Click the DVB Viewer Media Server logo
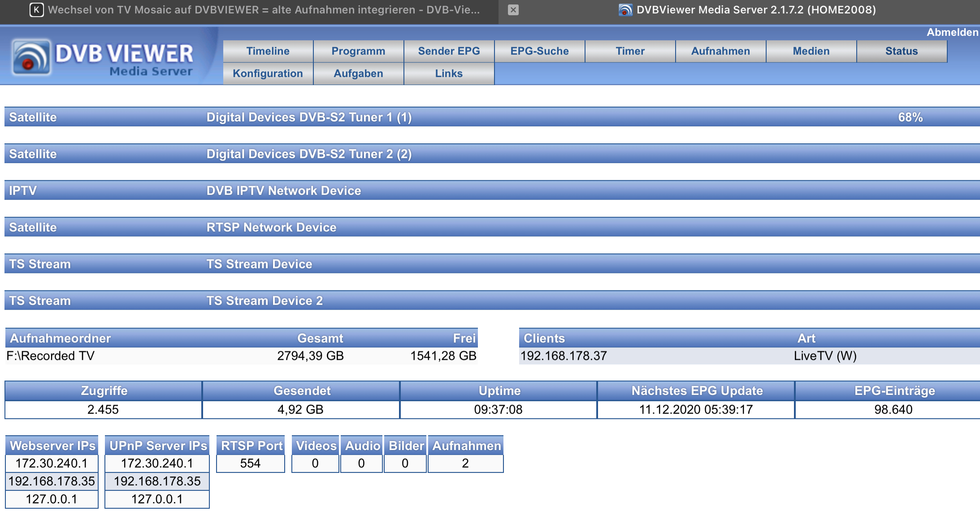 [x=103, y=57]
